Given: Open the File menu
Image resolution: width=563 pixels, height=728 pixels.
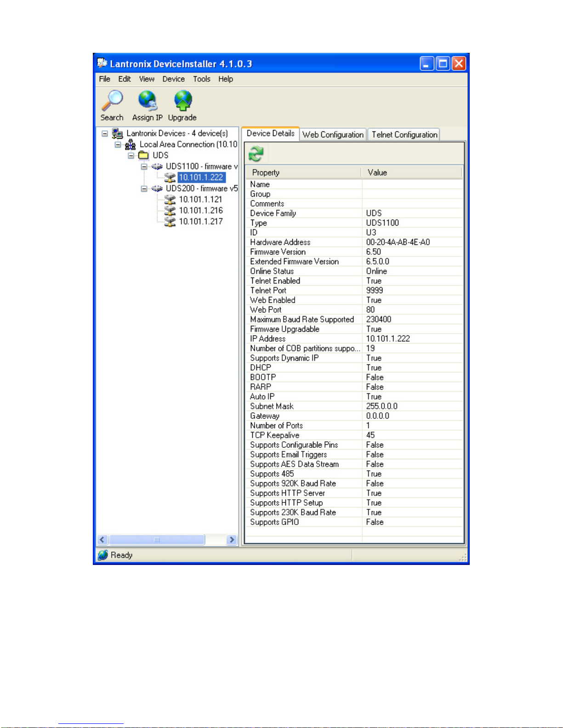Looking at the screenshot, I should 105,79.
